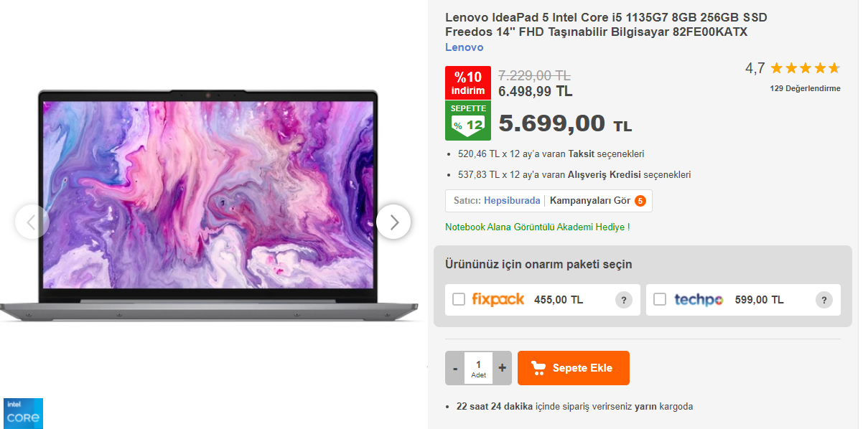This screenshot has height=429, width=868.
Task: Click the red %10 indirim badge
Action: pyautogui.click(x=468, y=83)
